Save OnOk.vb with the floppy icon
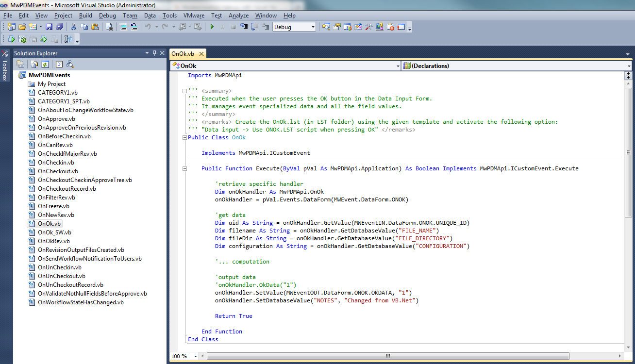 49,27
